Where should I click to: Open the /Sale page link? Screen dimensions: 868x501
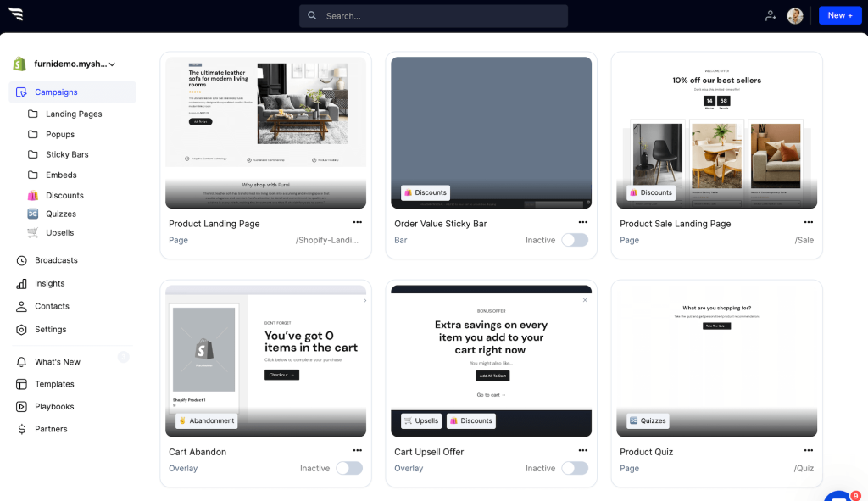point(804,240)
